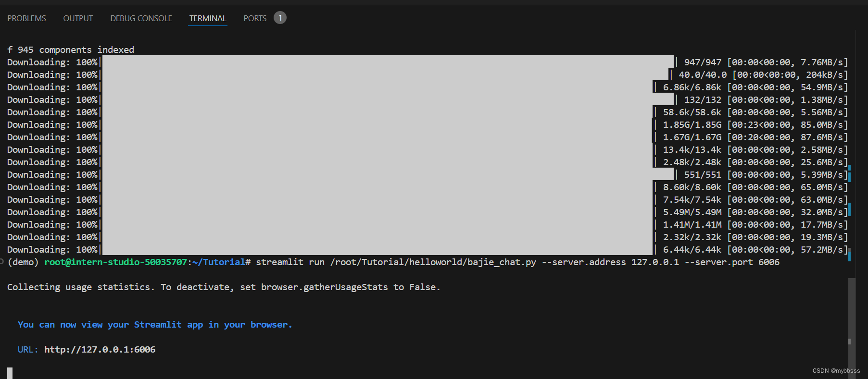Click the 551/551 download stats
Image resolution: width=868 pixels, height=379 pixels.
(766, 174)
